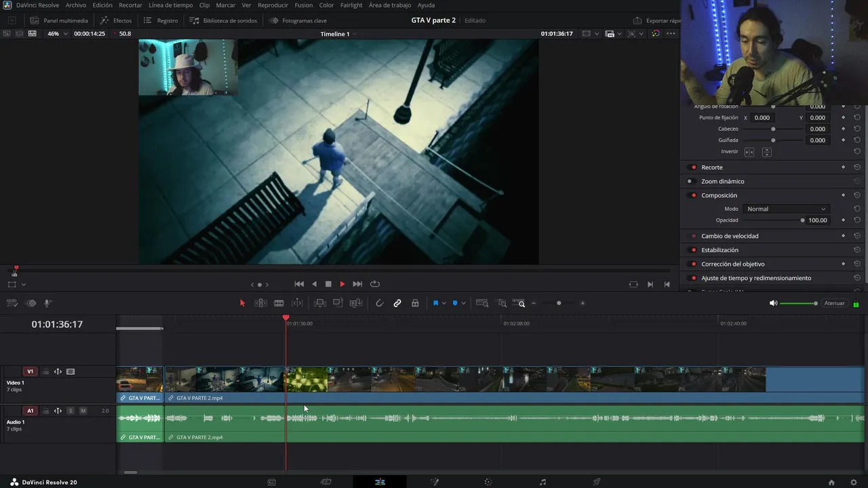Open the Fotogramas clave panel
Screen dimensions: 868x488
pyautogui.click(x=298, y=20)
